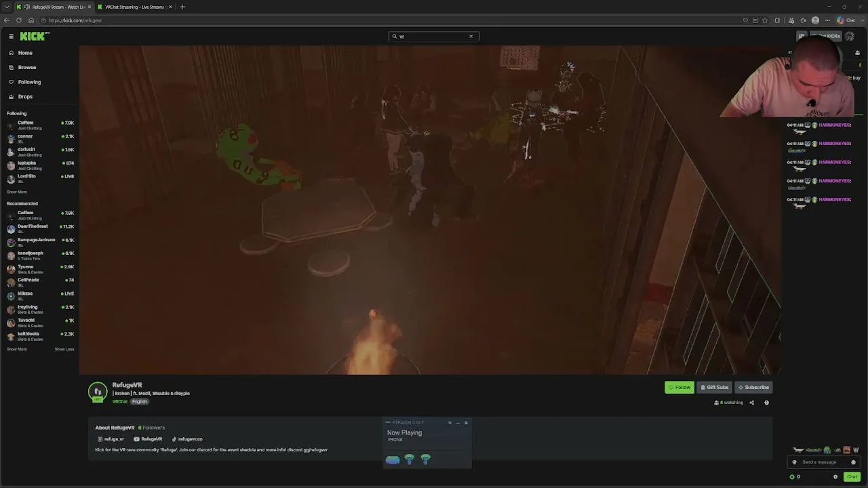Expand Recommended list with Show More

tap(17, 349)
